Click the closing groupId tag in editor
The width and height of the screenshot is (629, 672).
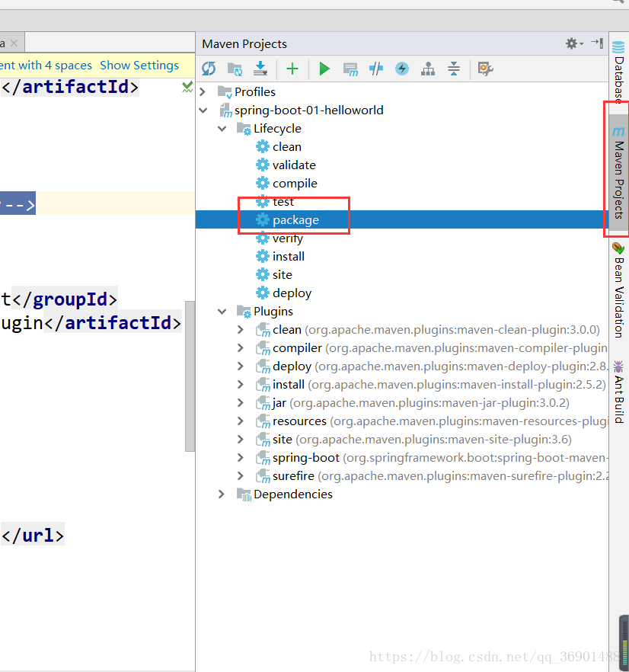tap(64, 299)
